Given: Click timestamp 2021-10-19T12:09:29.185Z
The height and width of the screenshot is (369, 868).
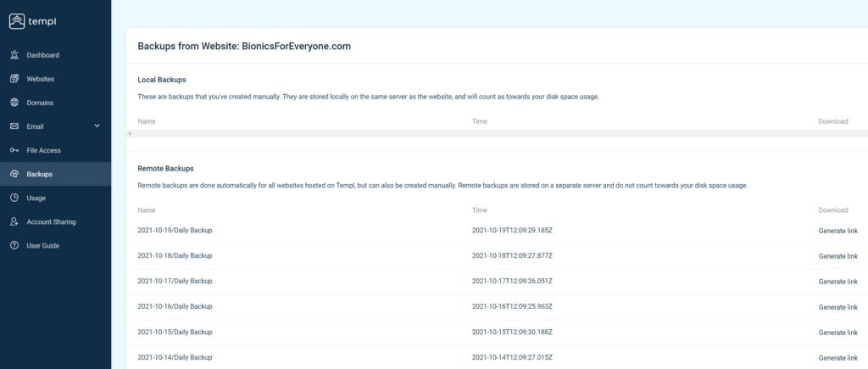Looking at the screenshot, I should click(512, 230).
